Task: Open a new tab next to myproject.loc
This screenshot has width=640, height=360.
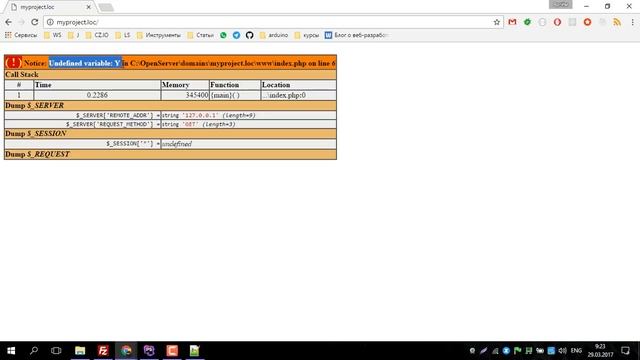Action: coord(106,7)
